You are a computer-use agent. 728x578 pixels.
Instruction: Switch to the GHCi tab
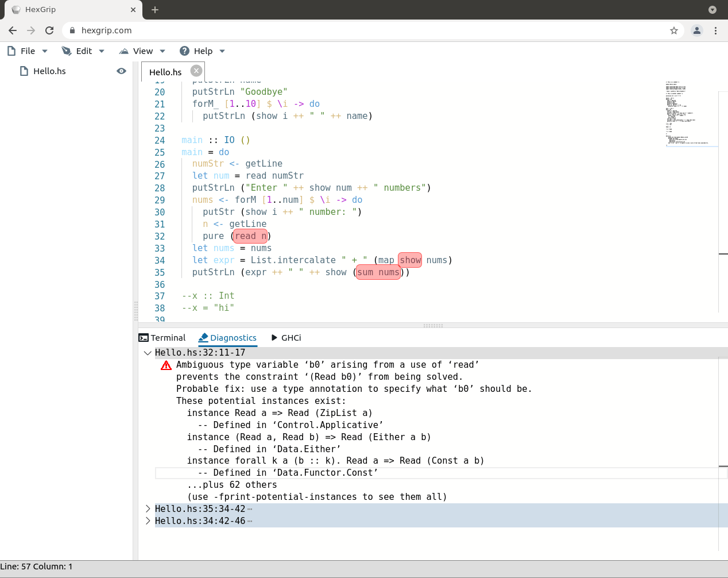pyautogui.click(x=292, y=337)
